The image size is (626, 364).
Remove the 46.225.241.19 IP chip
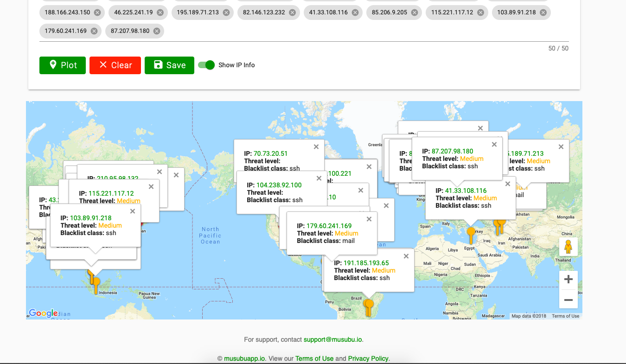point(160,13)
